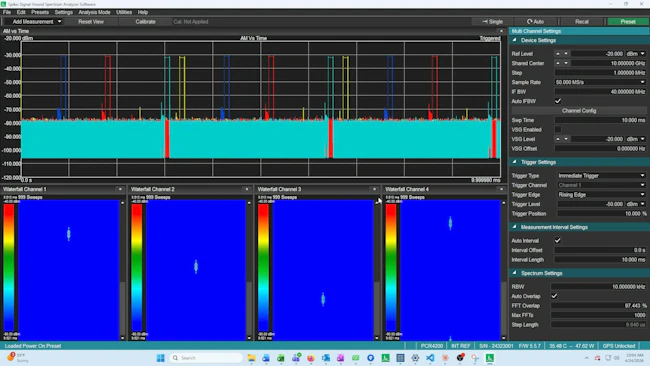
Task: Close the AM vs Time plot panel
Action: pyautogui.click(x=501, y=31)
